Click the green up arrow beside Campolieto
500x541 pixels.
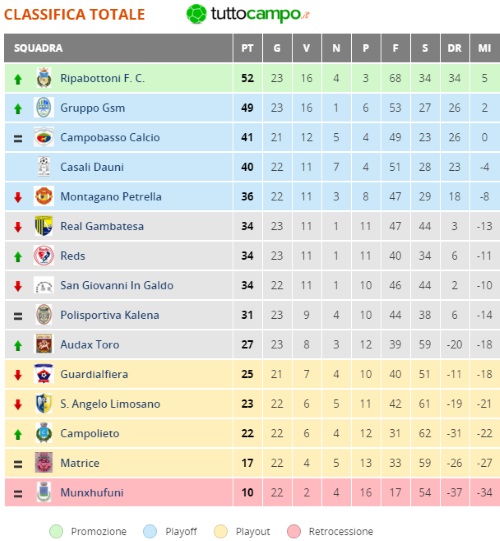point(18,434)
